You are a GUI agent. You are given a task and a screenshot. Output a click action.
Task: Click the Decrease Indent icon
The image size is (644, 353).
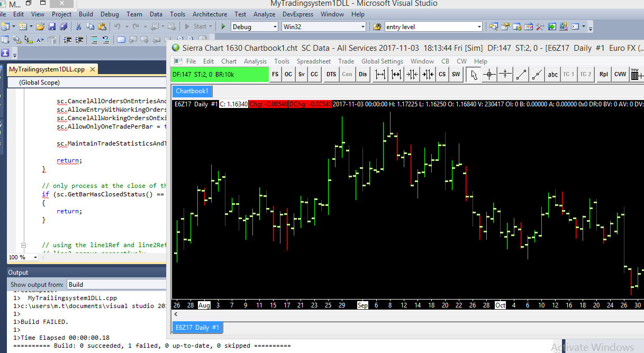[x=67, y=39]
